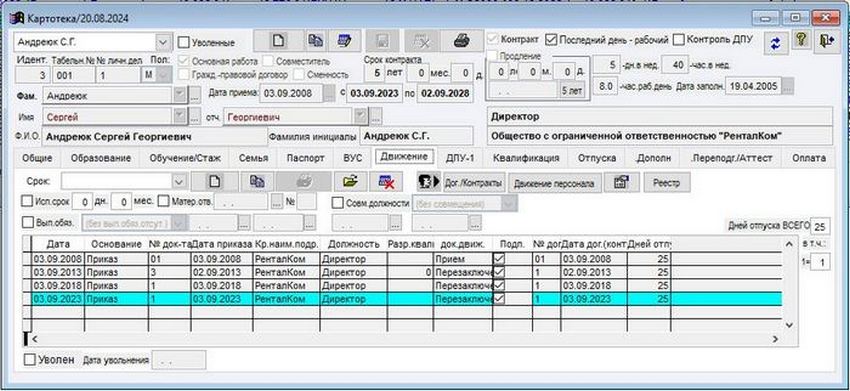The width and height of the screenshot is (850, 391).
Task: Click the ellipsis button next to отч. field
Action: pyautogui.click(x=376, y=116)
